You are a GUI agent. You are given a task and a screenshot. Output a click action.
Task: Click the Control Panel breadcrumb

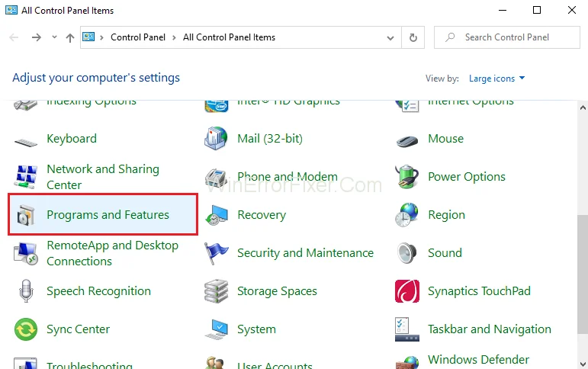138,37
